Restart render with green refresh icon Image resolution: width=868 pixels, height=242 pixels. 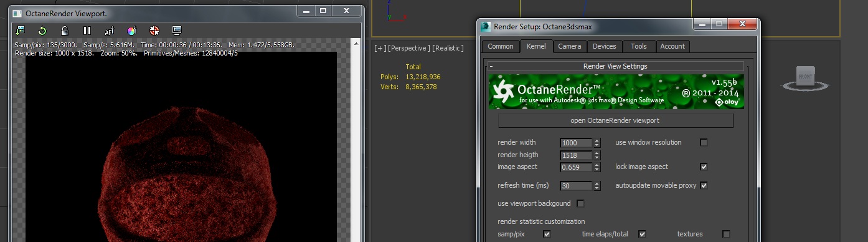(42, 31)
